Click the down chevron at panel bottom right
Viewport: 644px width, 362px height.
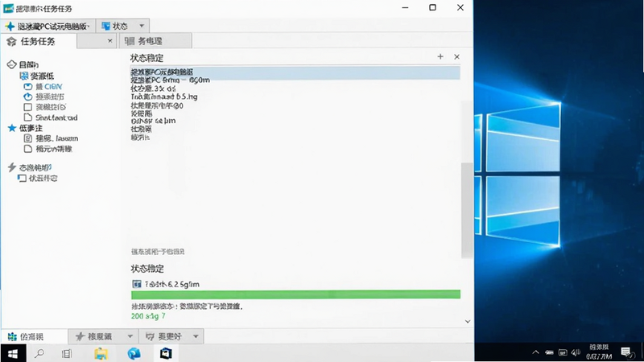click(468, 321)
